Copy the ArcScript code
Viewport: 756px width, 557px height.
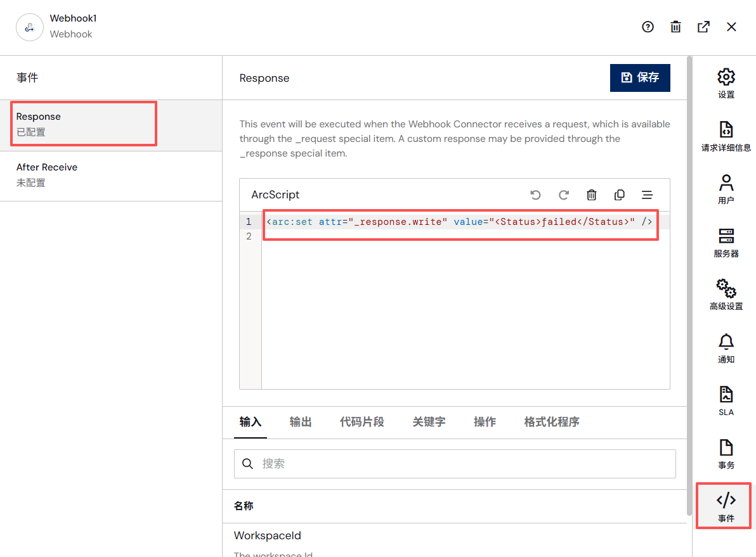620,195
